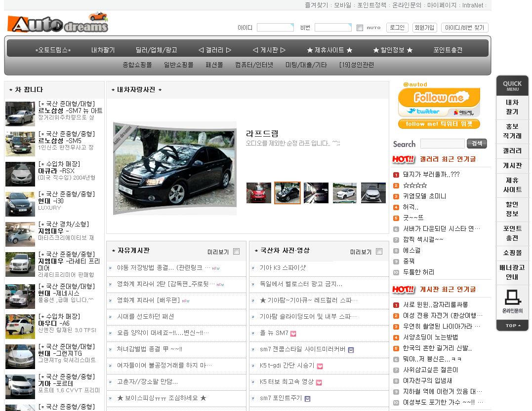Viewport: 532px width, 411px height.
Task: Click the HOT!! icon above 갤러리 최근 인기글
Action: click(403, 159)
